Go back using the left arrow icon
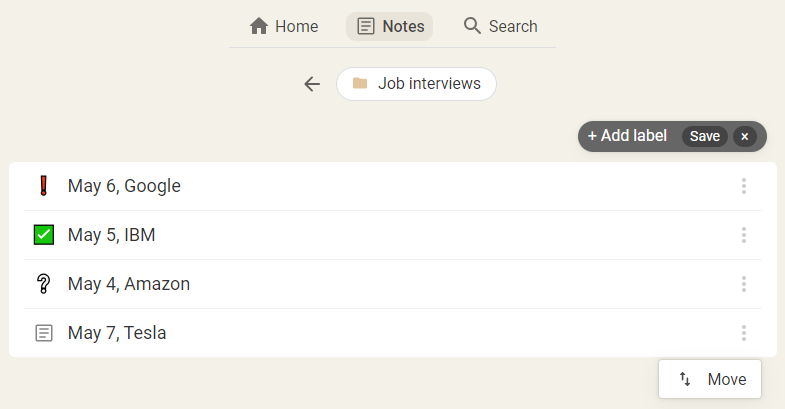The width and height of the screenshot is (785, 409). (x=312, y=84)
